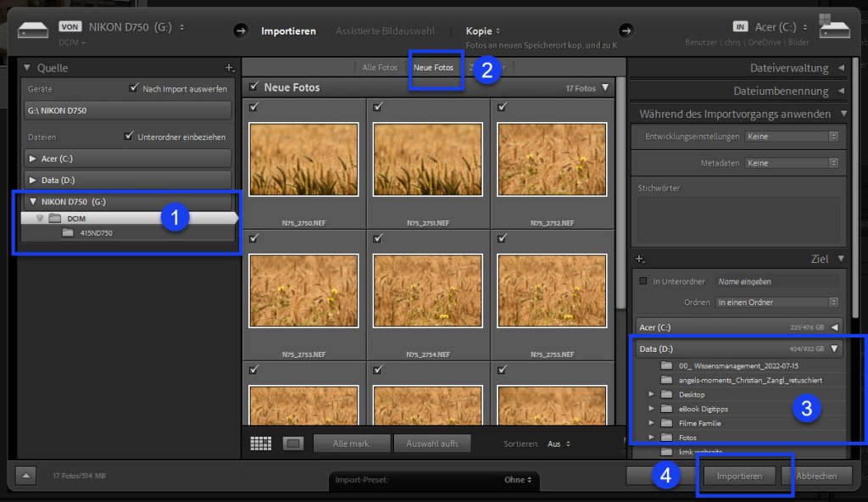The height and width of the screenshot is (502, 868).
Task: Open the Import-Preset Ohne dropdown
Action: (x=518, y=480)
